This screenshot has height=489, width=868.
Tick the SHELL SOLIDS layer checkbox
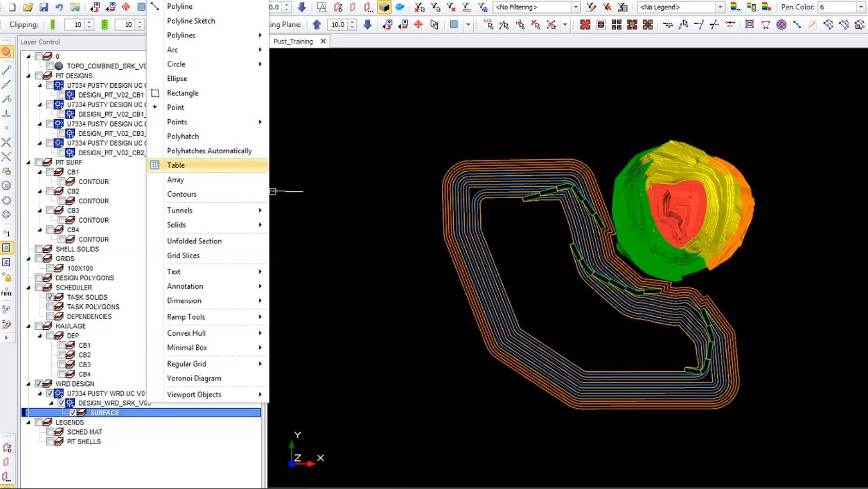point(39,249)
